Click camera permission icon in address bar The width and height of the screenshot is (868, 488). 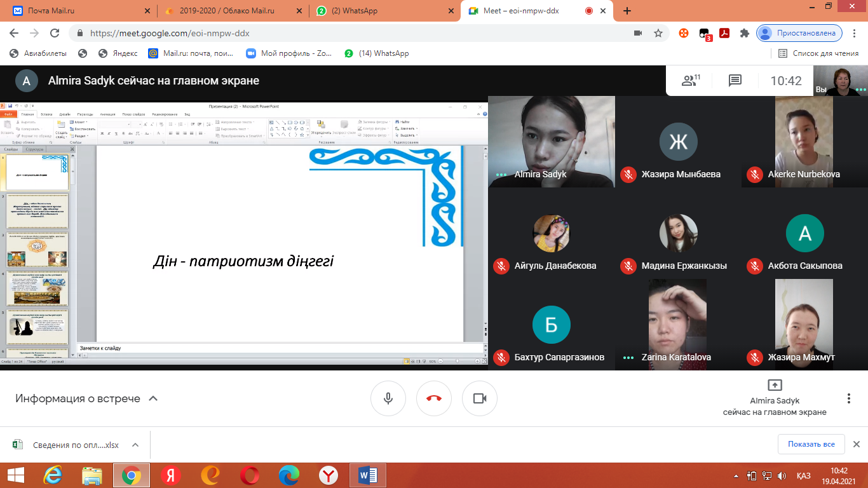pos(637,33)
